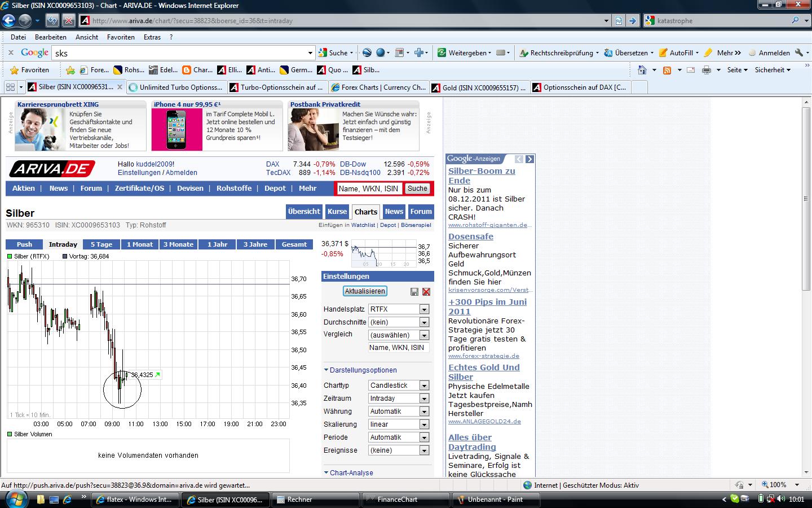
Task: Open the Unbenannt - Paint taskbar button
Action: 496,500
